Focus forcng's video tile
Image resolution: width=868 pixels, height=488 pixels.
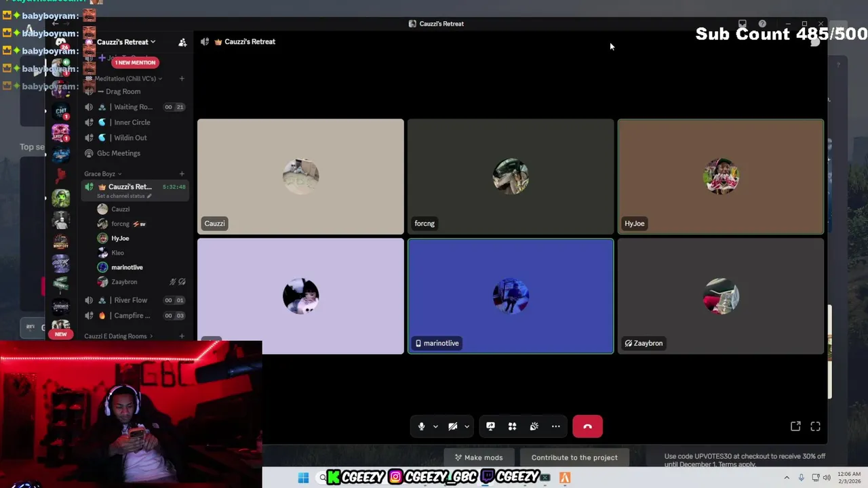pos(511,177)
